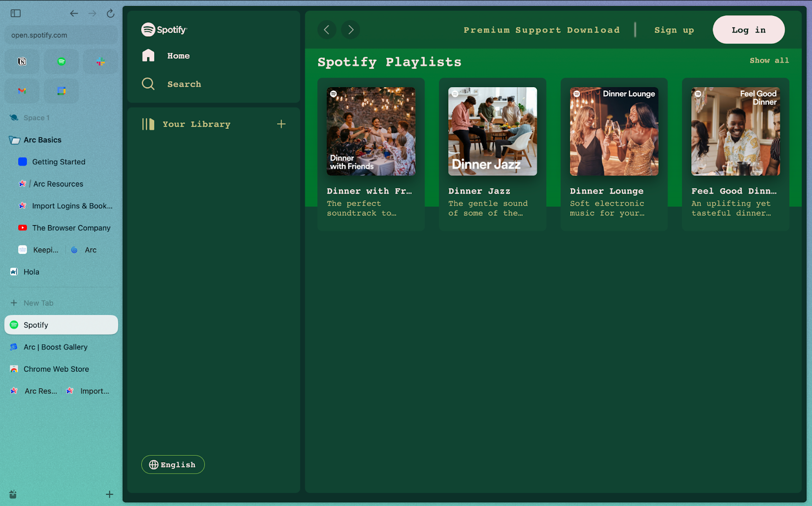The height and width of the screenshot is (506, 812).
Task: Go forward using Arc's forward arrow
Action: tap(92, 13)
